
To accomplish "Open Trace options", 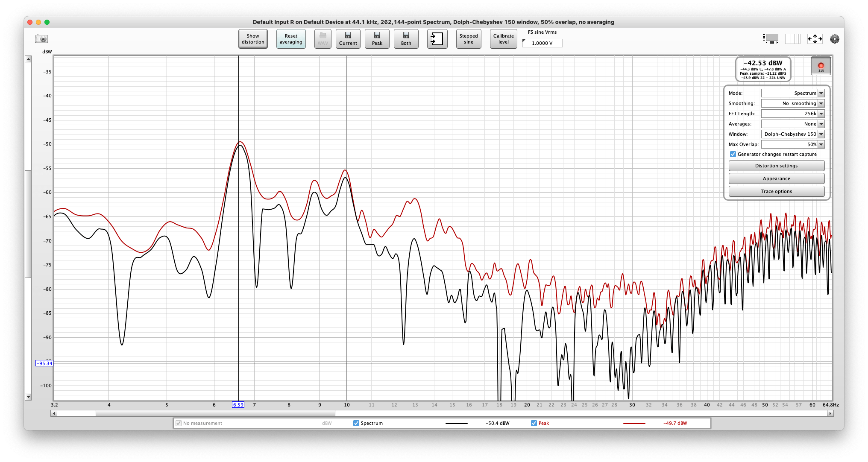I will (777, 191).
